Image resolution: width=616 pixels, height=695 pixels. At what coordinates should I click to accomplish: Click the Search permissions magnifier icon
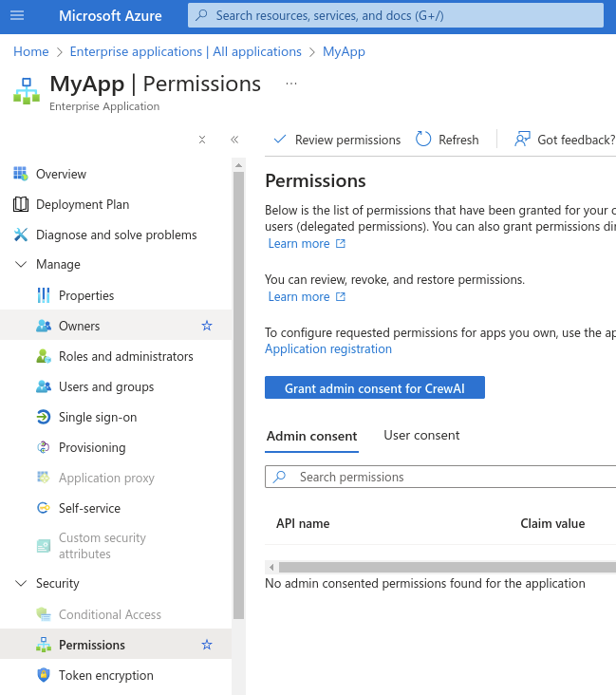(279, 477)
